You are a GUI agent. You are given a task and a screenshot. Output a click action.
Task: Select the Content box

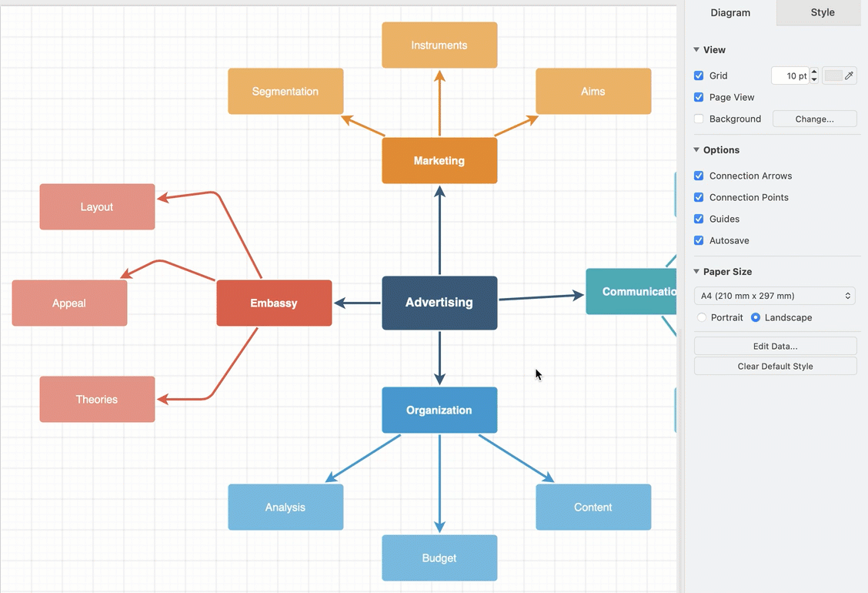pos(593,507)
